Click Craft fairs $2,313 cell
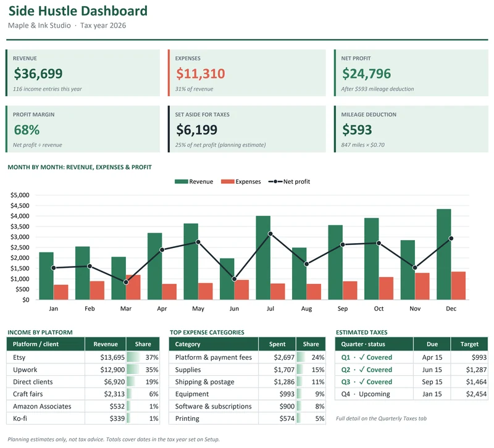Viewport: 494px width, 448px height. pyautogui.click(x=106, y=394)
